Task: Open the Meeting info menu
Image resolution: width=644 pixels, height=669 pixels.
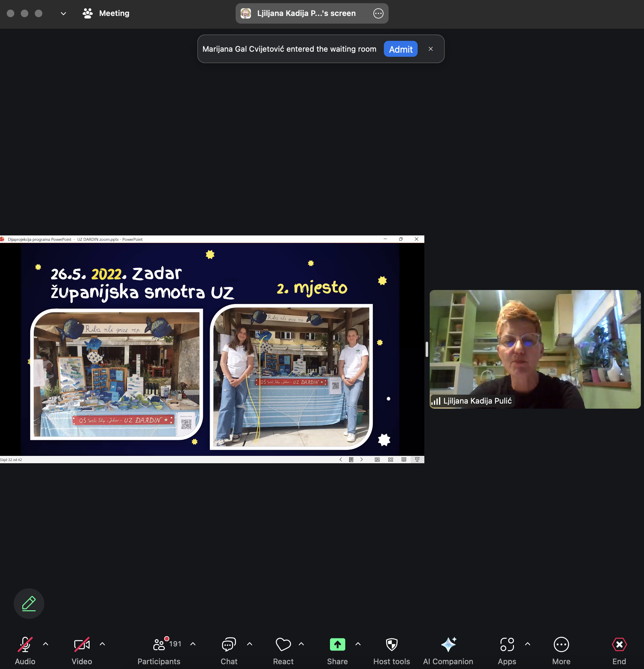Action: [106, 13]
